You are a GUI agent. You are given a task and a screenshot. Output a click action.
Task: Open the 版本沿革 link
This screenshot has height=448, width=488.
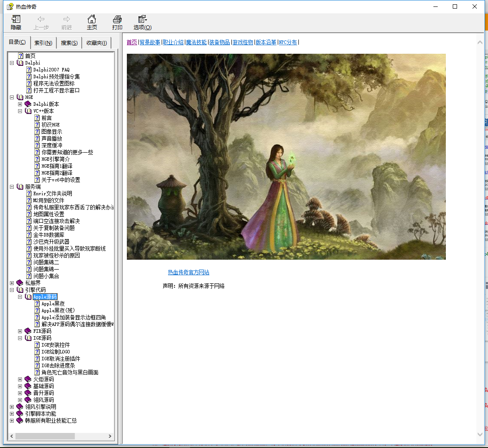click(266, 42)
